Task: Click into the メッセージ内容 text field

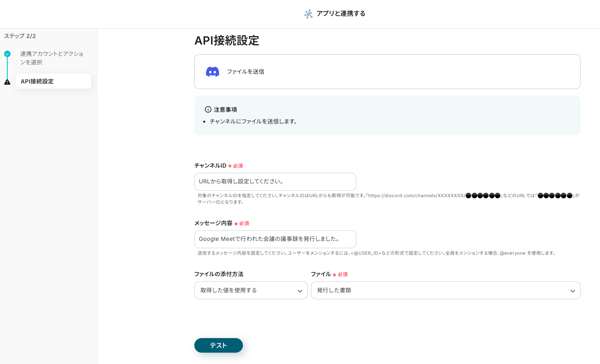Action: click(x=275, y=239)
